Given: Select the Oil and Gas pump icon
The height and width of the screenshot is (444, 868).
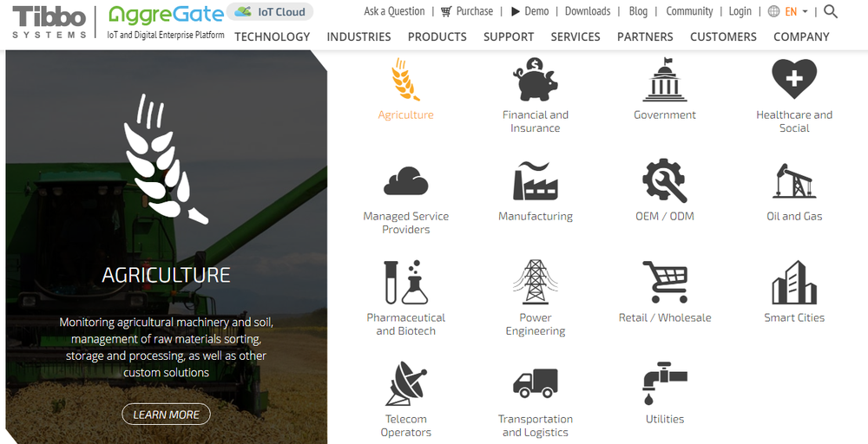Looking at the screenshot, I should coord(794,180).
